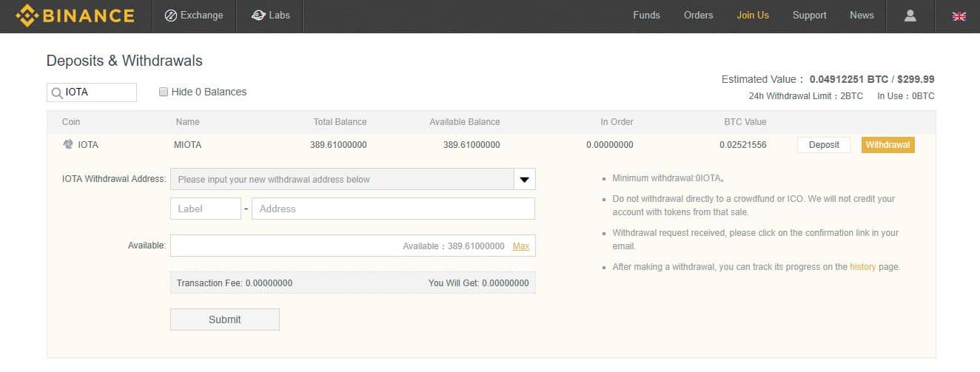The height and width of the screenshot is (372, 980).
Task: Click the 0.02521556 BTC value cell
Action: tap(743, 145)
